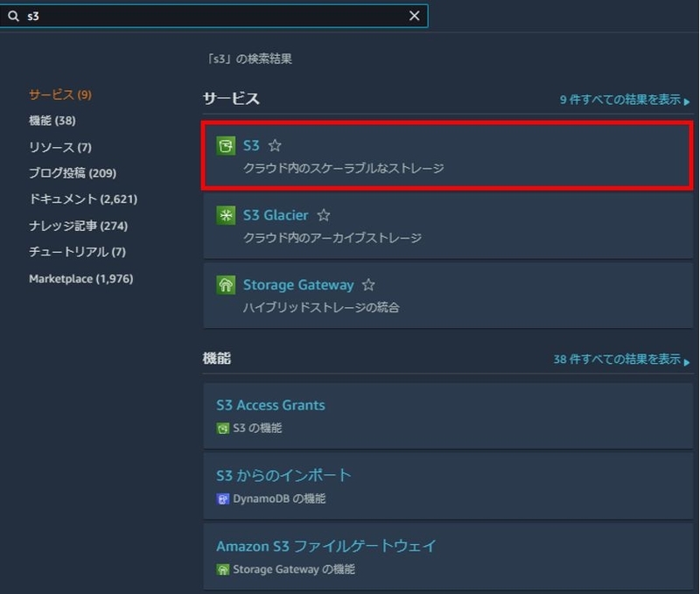Favorite S3 with its star
The height and width of the screenshot is (594, 700).
point(275,145)
